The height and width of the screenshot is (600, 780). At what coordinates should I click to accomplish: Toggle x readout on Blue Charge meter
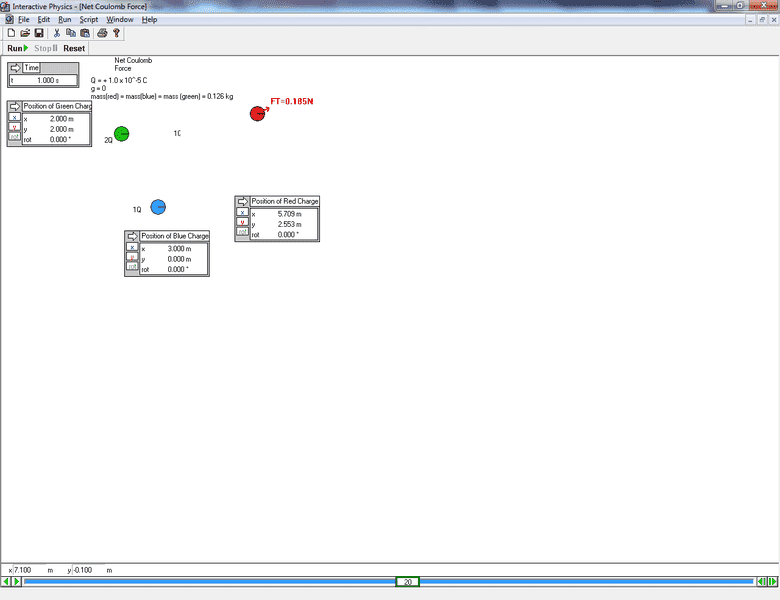[132, 247]
